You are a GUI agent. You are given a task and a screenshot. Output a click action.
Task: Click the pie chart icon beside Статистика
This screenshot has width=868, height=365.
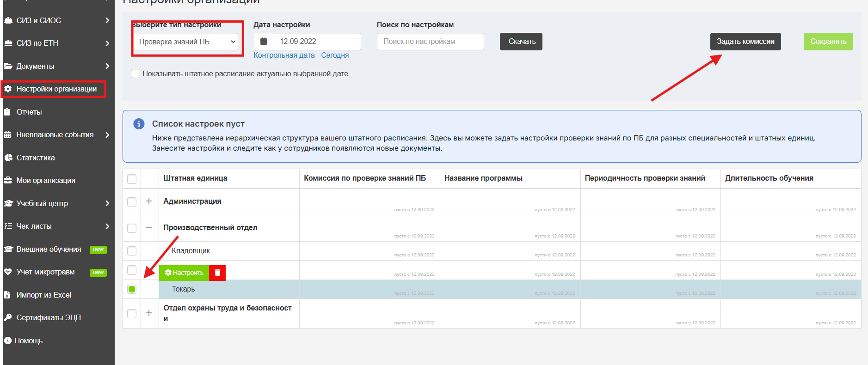click(x=8, y=158)
